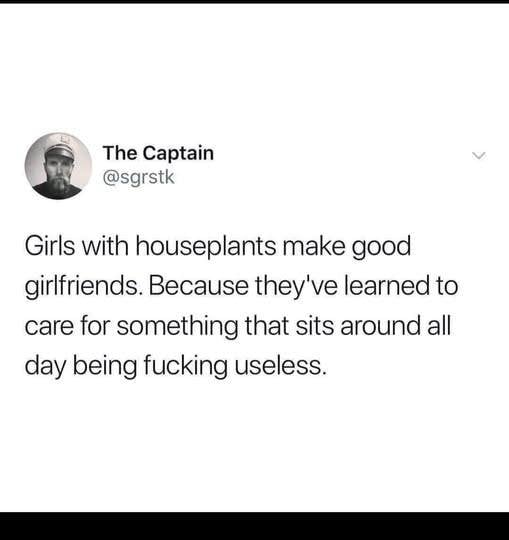This screenshot has width=509, height=540.
Task: Click the bearded face in avatar
Action: tap(59, 172)
